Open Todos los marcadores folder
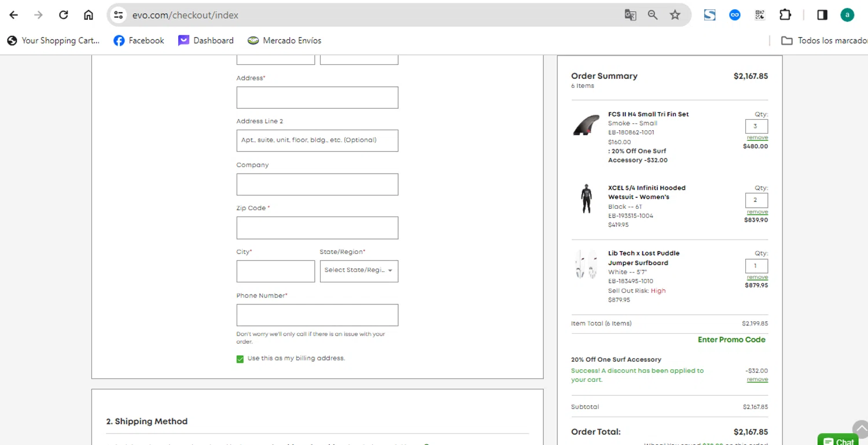The width and height of the screenshot is (868, 445). tap(825, 41)
